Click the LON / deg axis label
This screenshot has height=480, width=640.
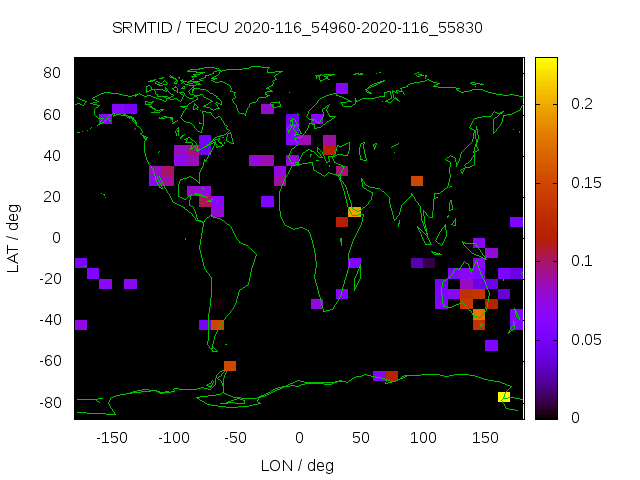point(297,465)
